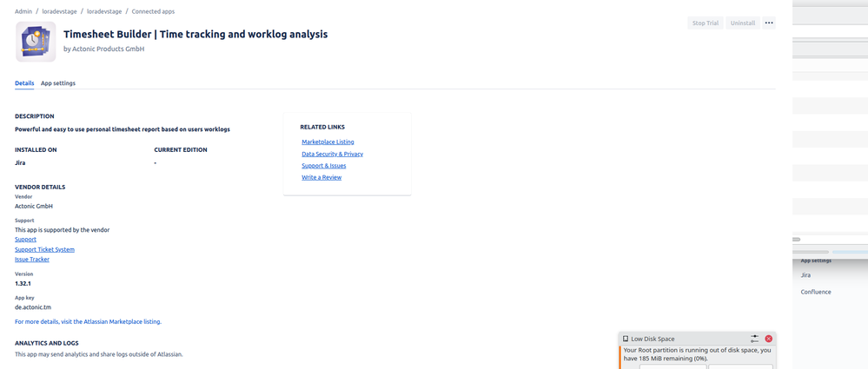
Task: Go to Admin in breadcrumb
Action: point(23,11)
